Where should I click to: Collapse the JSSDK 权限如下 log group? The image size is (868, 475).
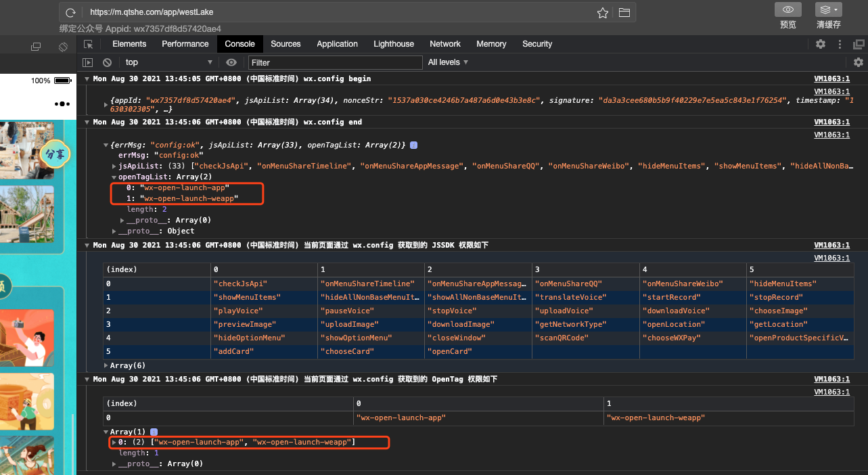[x=87, y=245]
